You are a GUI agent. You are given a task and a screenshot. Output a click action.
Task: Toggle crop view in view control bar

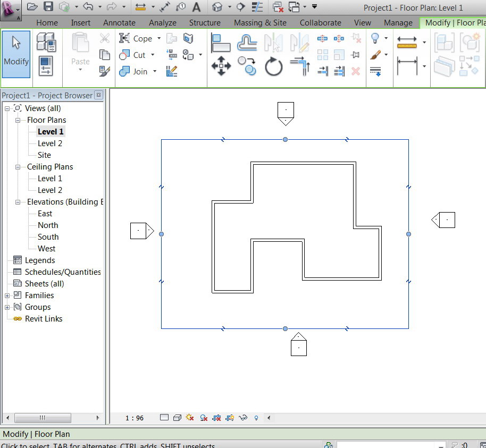click(x=217, y=418)
